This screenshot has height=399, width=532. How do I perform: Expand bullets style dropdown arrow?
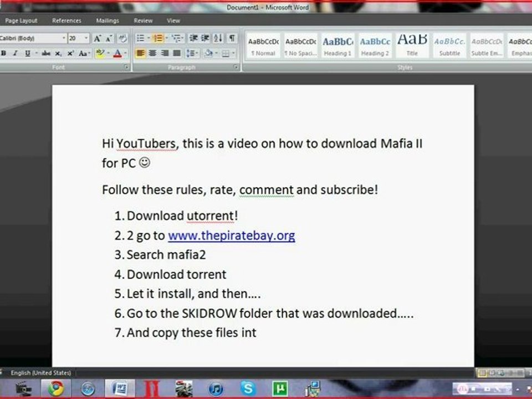click(149, 38)
